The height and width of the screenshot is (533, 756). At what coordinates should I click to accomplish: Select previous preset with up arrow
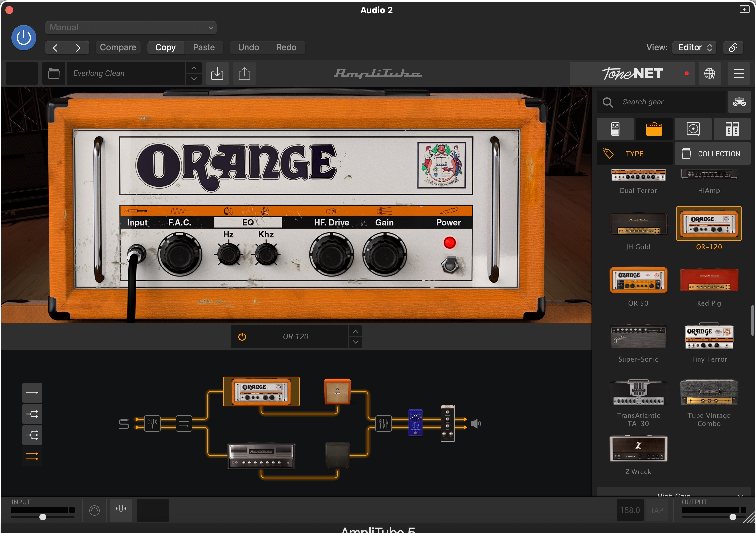click(x=194, y=68)
